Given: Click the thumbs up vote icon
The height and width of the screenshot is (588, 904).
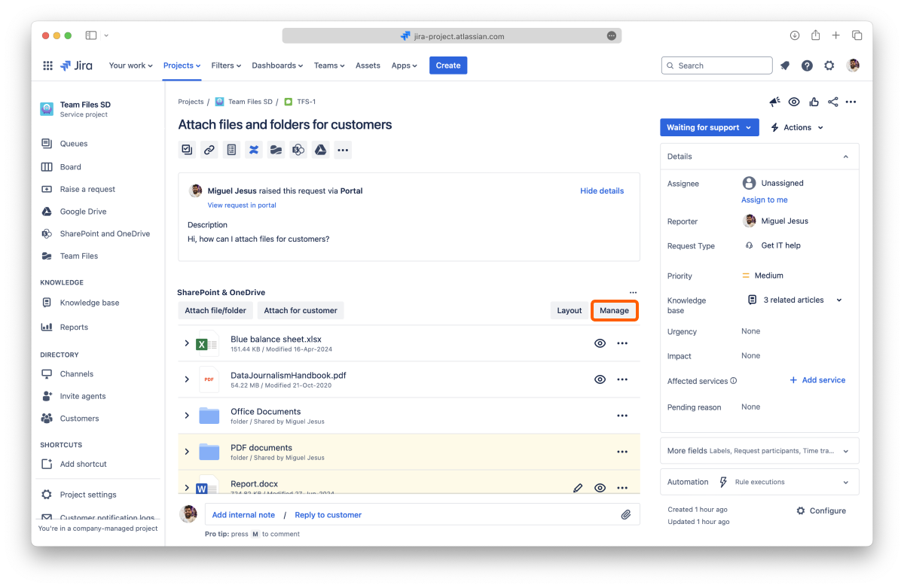Looking at the screenshot, I should coord(814,102).
